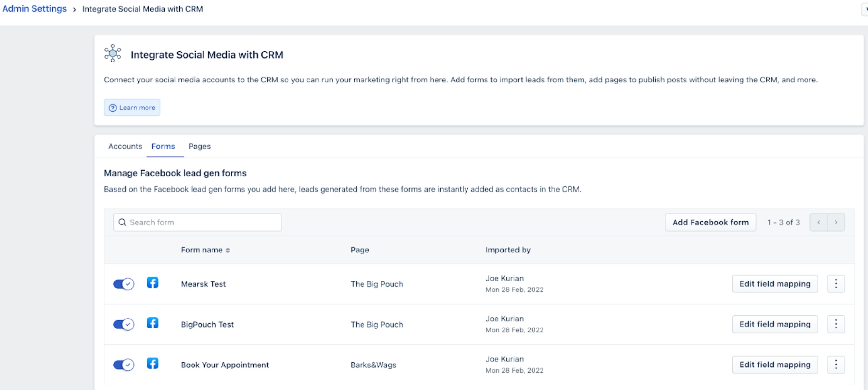Screen dimensions: 868x390
Task: Open the Pages tab
Action: click(x=200, y=146)
